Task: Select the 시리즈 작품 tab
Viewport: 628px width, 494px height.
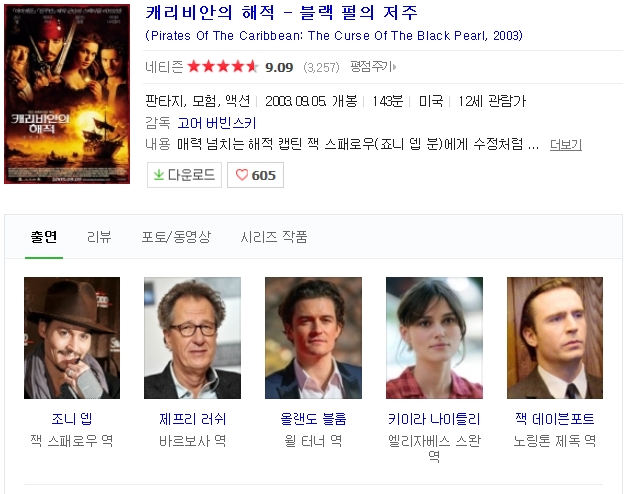Action: 274,237
